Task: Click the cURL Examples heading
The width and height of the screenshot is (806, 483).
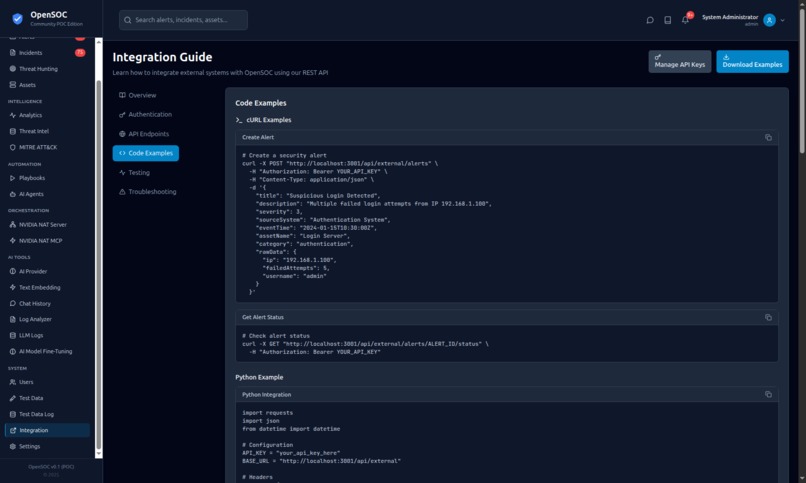Action: [268, 120]
